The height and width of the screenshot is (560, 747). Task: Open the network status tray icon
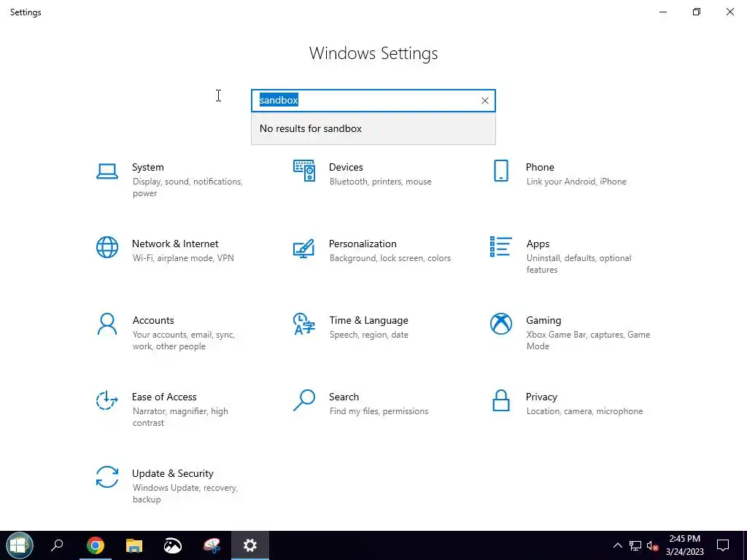point(635,545)
